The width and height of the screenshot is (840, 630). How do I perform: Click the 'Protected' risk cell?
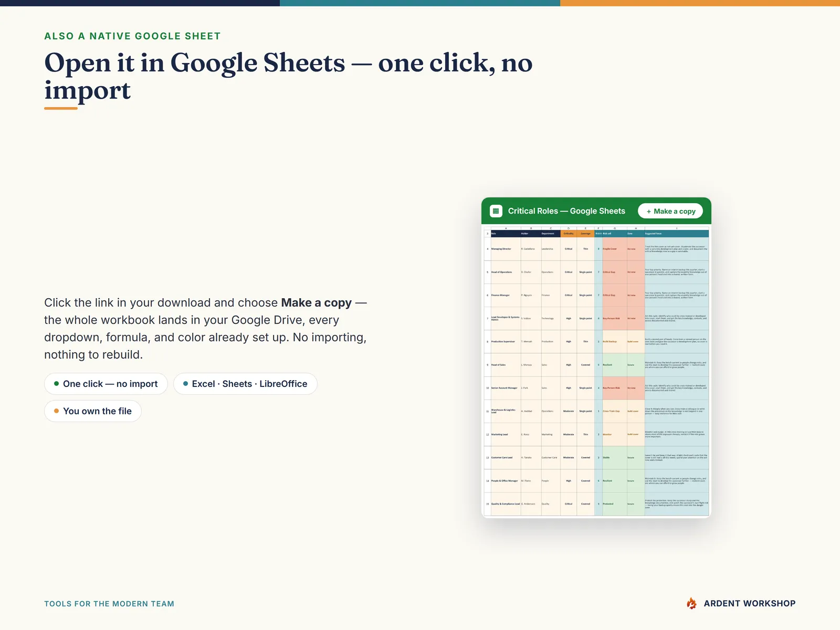pyautogui.click(x=614, y=503)
